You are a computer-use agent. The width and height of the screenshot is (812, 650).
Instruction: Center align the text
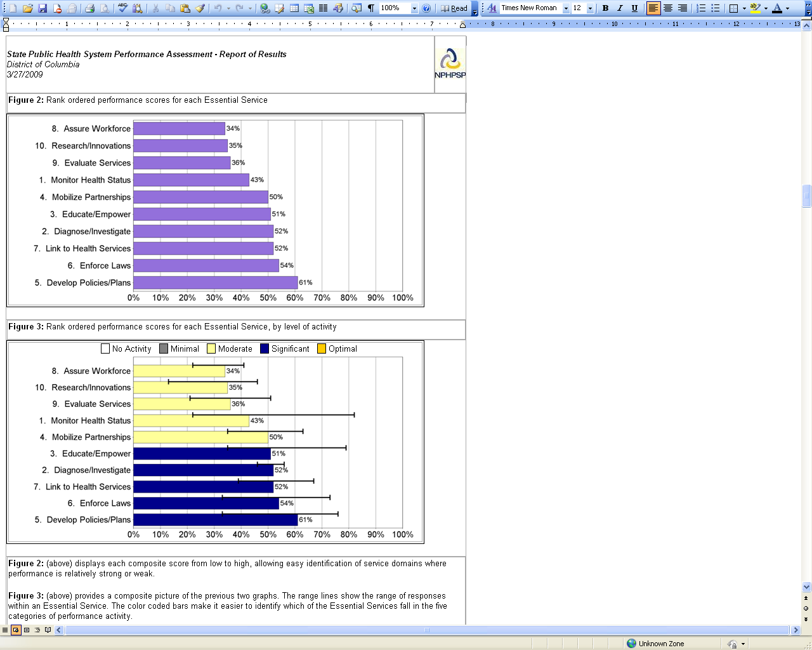668,8
